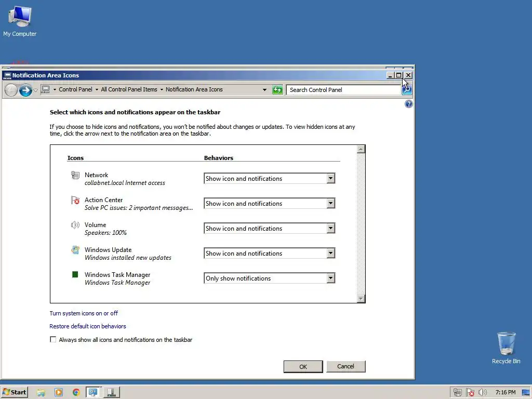Screen dimensions: 532x399
Task: Click the 7:16 PM clock
Action: tap(505, 393)
